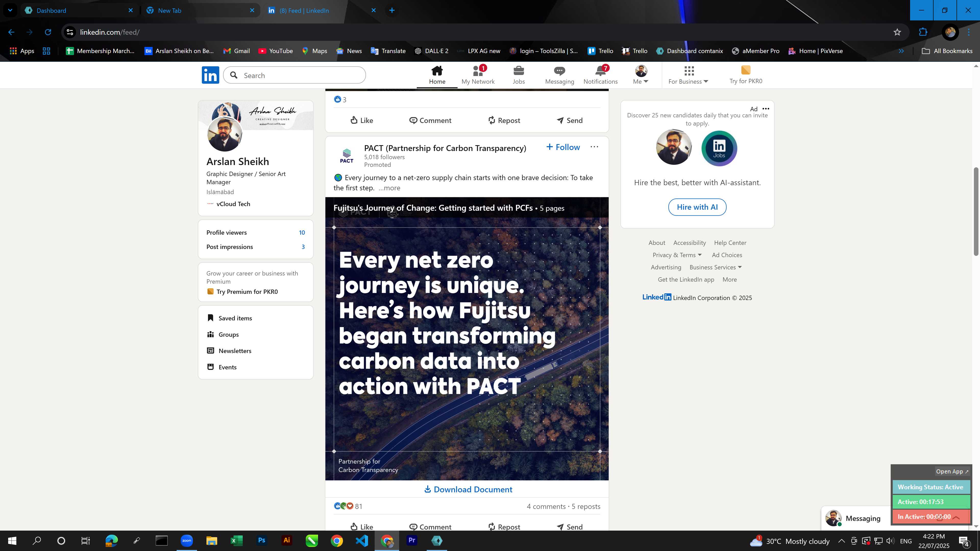View Post impressions stat
This screenshot has height=551, width=980.
[255, 247]
